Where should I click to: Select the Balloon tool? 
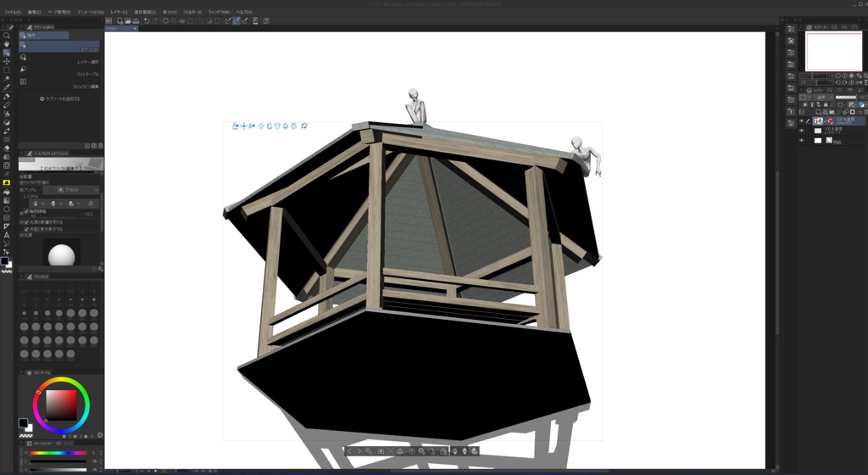pos(7,243)
